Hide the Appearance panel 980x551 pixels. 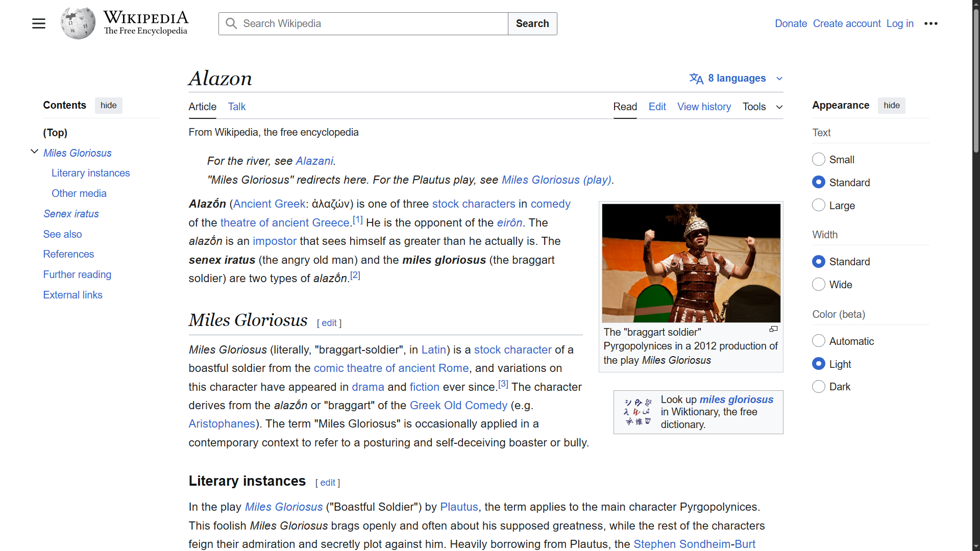[x=891, y=105]
